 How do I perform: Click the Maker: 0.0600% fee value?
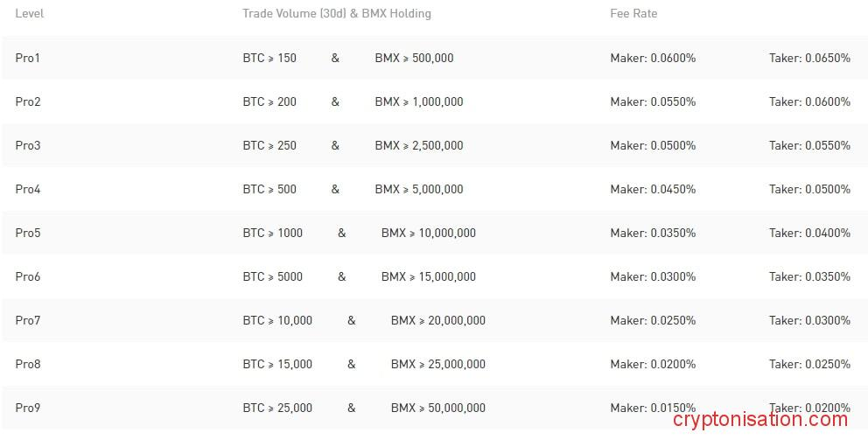(653, 58)
